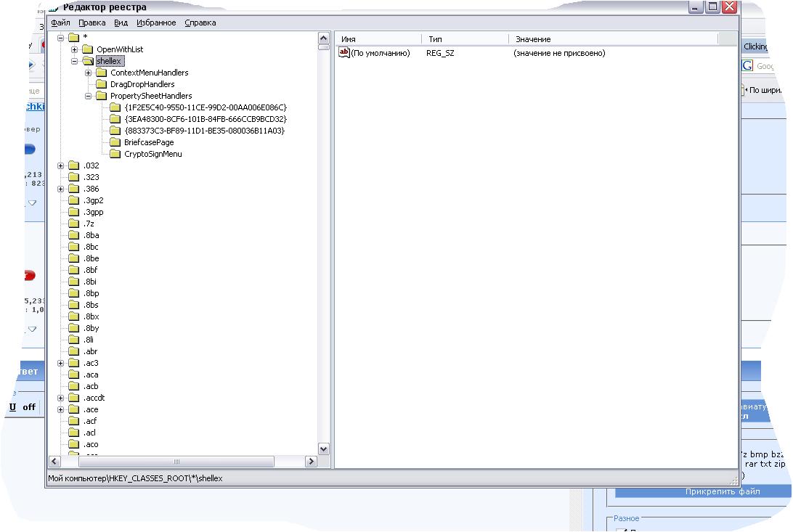
Task: Click the DragDropHandlers folder icon
Action: (101, 84)
